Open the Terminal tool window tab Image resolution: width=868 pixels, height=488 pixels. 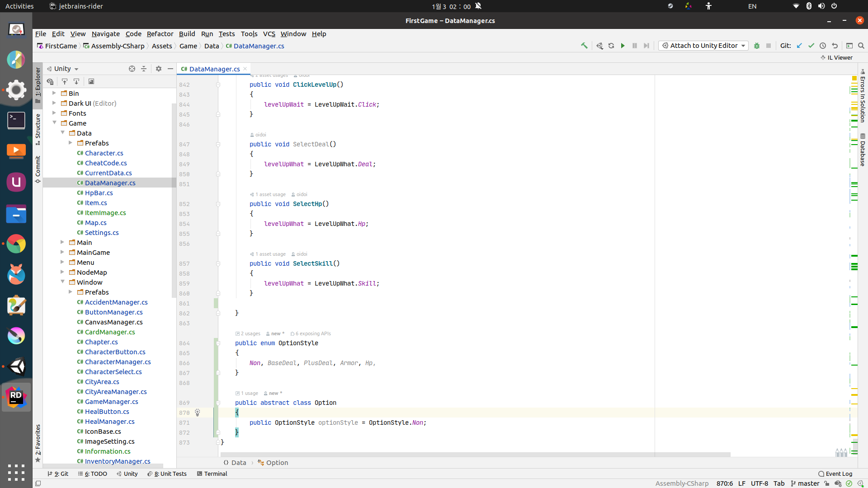point(212,474)
